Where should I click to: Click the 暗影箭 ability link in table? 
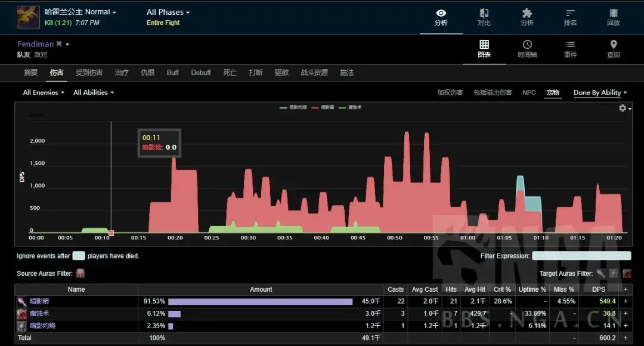tap(39, 301)
